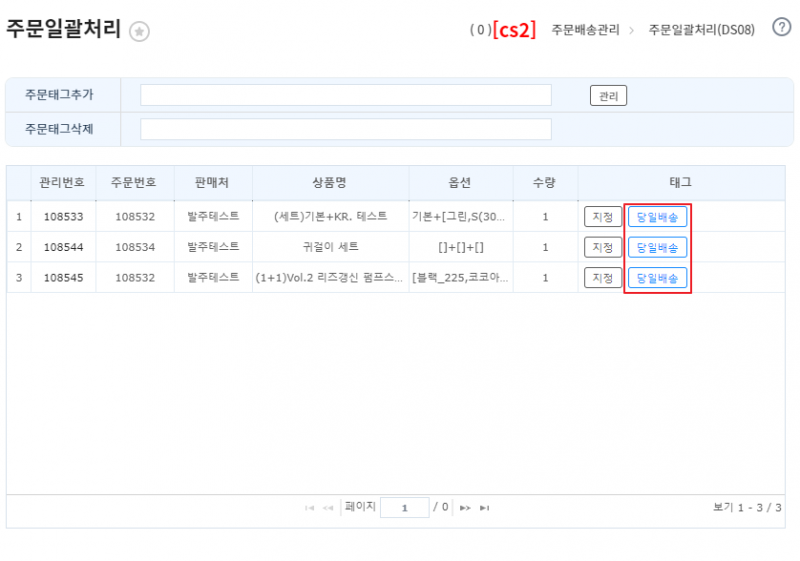Image resolution: width=800 pixels, height=561 pixels.
Task: Select product name 귀걸이 세트
Action: click(x=331, y=247)
